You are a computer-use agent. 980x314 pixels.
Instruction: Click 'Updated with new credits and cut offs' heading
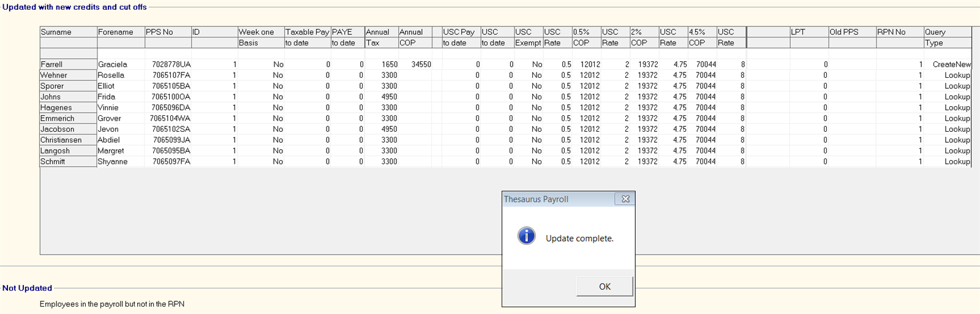tap(75, 7)
